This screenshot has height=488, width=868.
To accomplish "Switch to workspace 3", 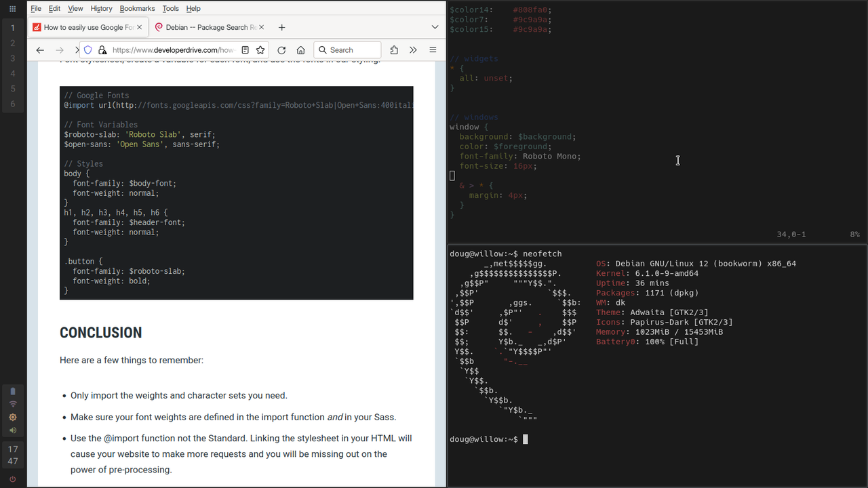I will pyautogui.click(x=12, y=58).
